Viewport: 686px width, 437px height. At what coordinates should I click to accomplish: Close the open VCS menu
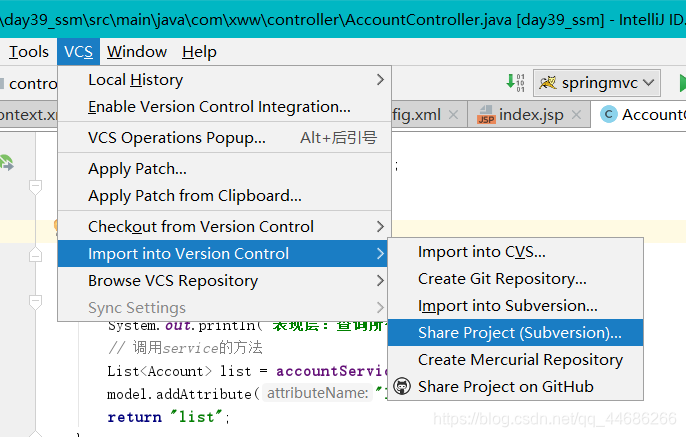78,52
